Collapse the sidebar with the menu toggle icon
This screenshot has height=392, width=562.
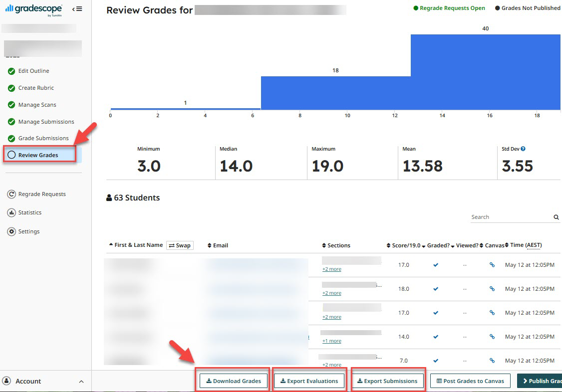point(77,9)
